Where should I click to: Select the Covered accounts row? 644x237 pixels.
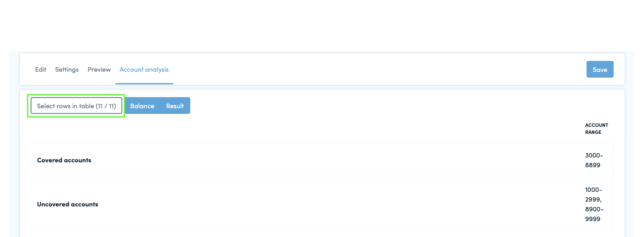[322, 160]
